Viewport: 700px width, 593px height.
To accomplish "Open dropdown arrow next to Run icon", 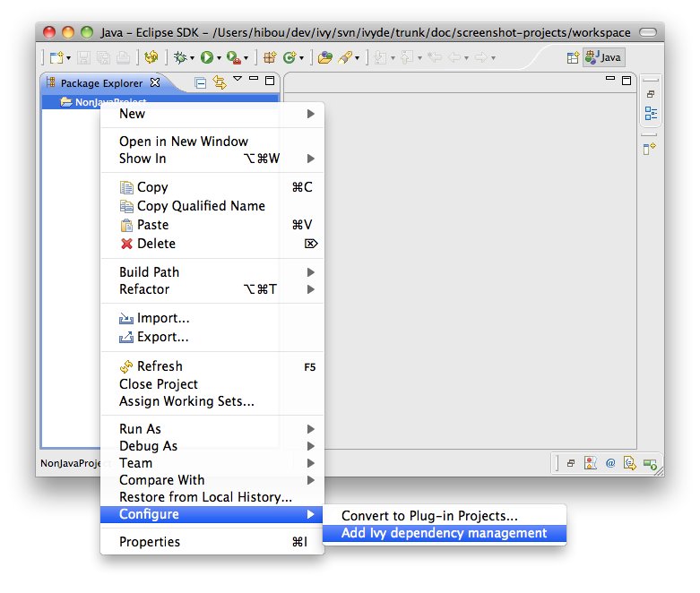I will tap(218, 58).
